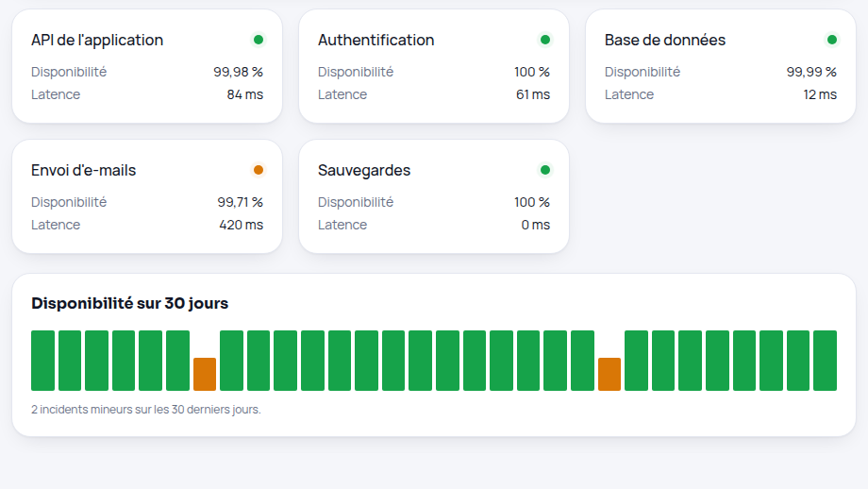
Task: Click the 99,99 % availability value
Action: point(811,72)
